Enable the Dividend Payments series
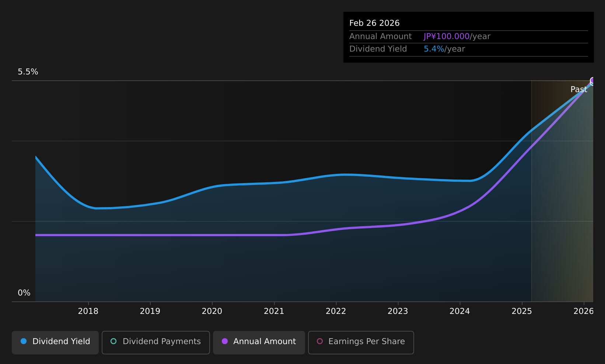Viewport: 605px width, 364px height. click(x=156, y=343)
